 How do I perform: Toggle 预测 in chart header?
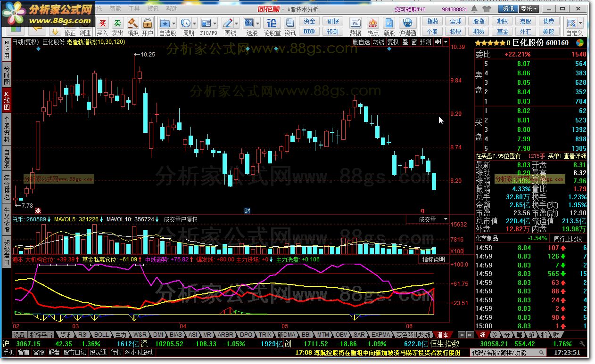pos(426,42)
